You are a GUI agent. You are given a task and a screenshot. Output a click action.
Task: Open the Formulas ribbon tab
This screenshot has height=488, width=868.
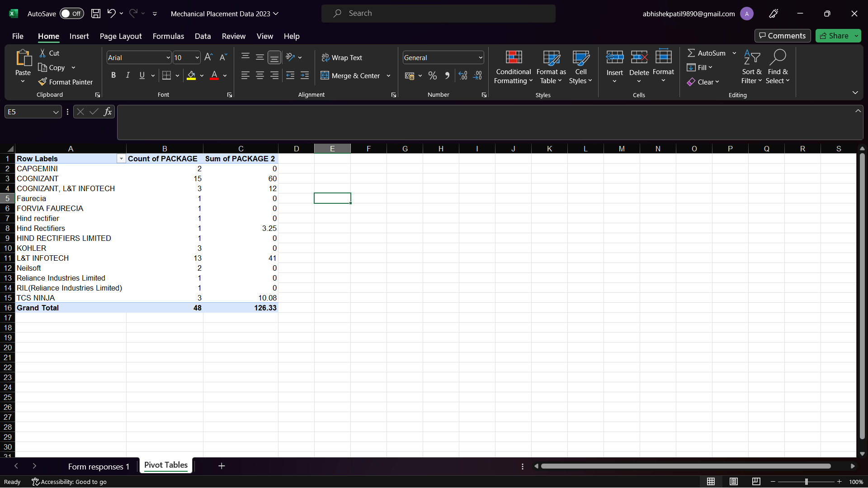pos(168,36)
